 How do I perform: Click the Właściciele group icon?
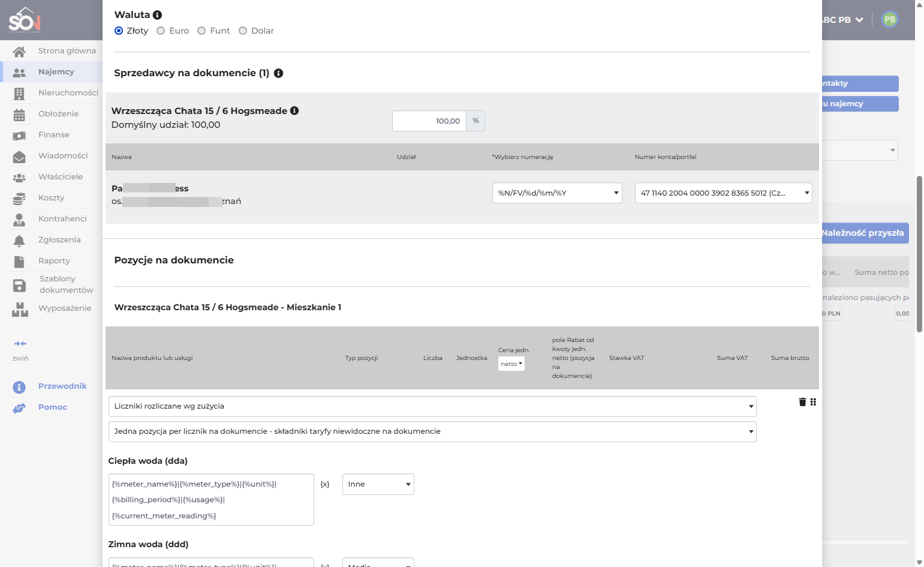click(19, 178)
